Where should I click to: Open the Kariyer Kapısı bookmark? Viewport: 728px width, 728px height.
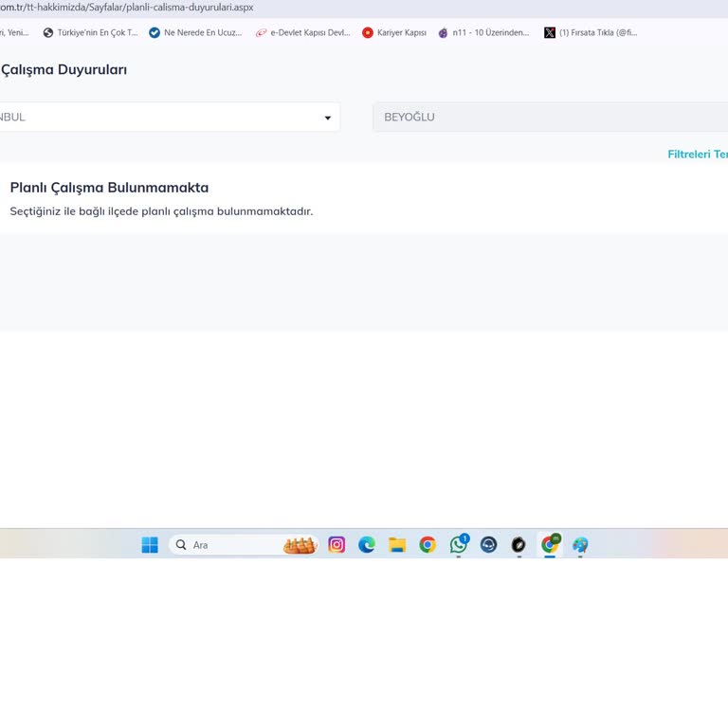point(394,32)
